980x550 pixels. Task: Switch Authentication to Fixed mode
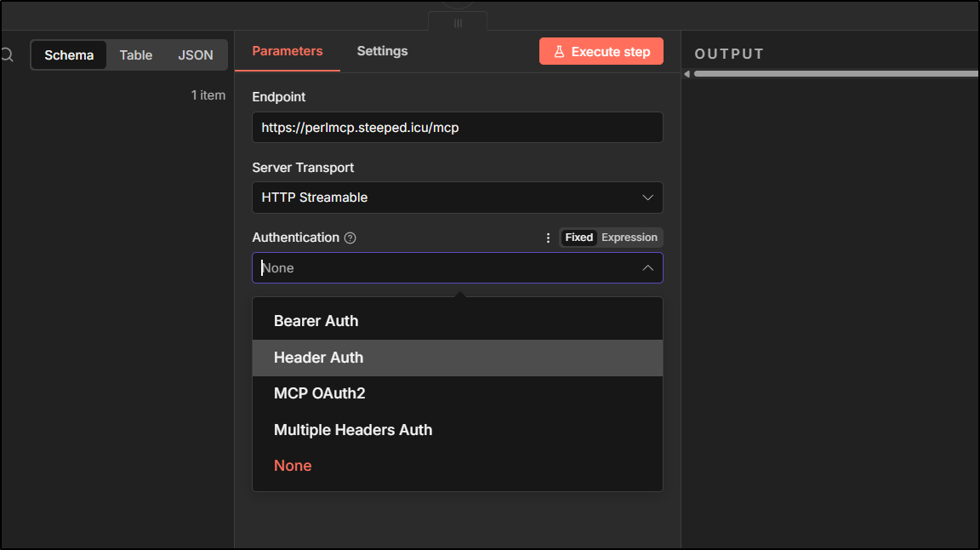[579, 238]
